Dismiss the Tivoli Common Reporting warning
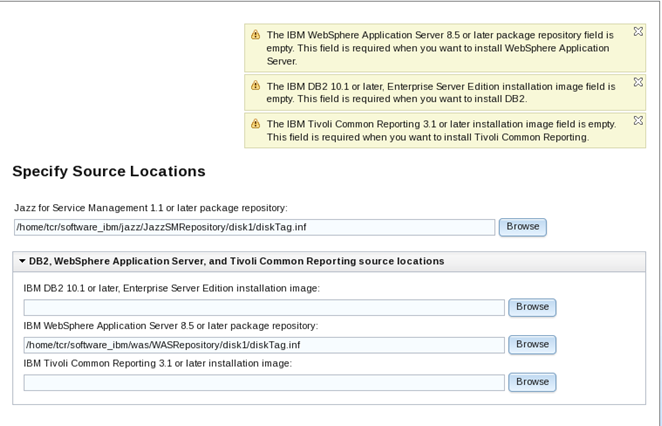The image size is (662, 426). 638,120
